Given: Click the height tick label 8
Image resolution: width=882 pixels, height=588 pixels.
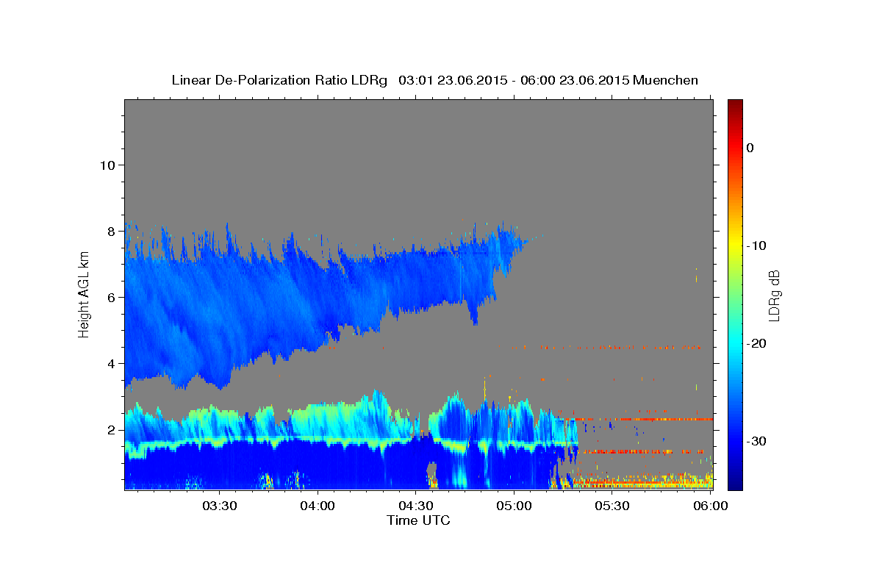Looking at the screenshot, I should [x=112, y=231].
